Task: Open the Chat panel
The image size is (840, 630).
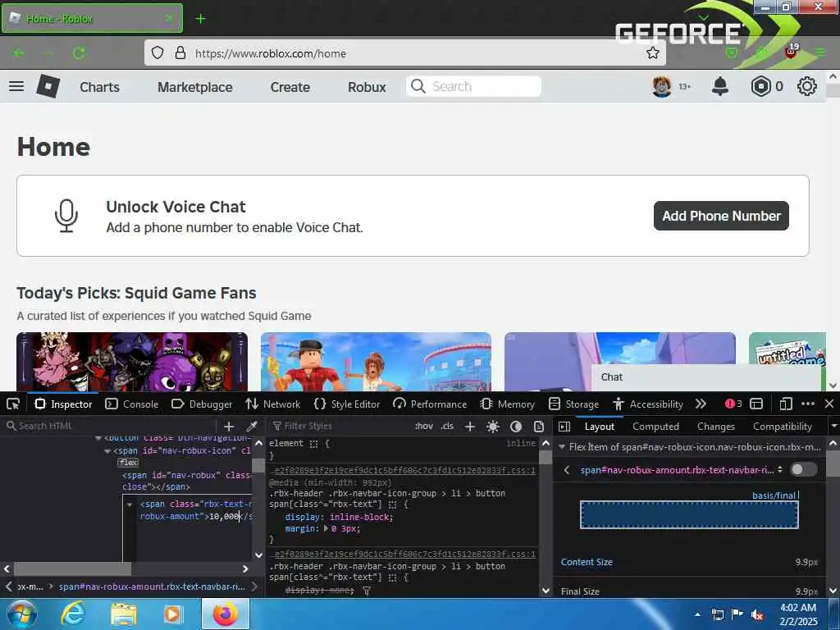Action: tap(706, 377)
